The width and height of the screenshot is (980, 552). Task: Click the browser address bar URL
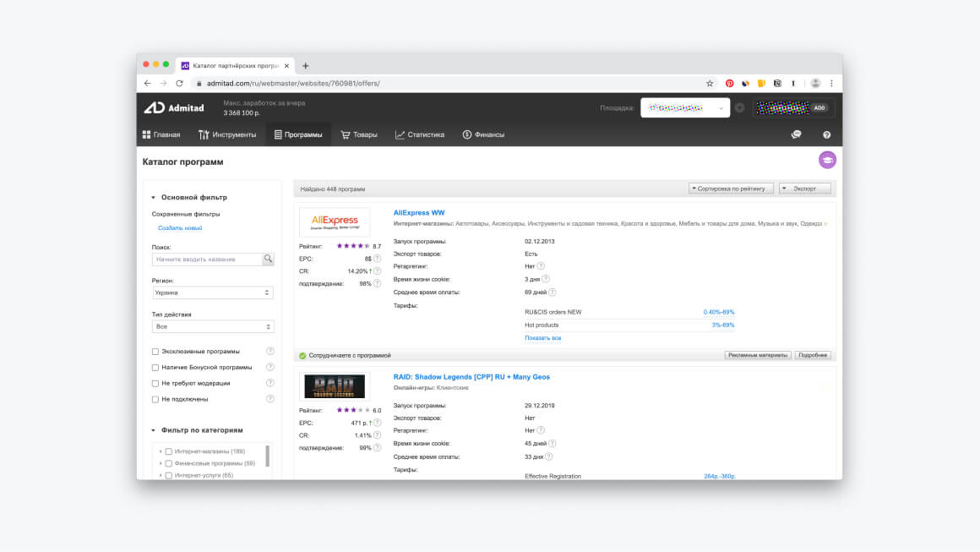pos(292,83)
